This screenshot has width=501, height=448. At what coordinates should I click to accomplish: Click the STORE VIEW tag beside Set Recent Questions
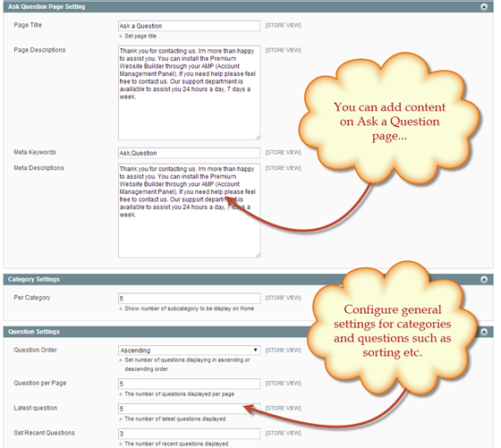tap(283, 434)
